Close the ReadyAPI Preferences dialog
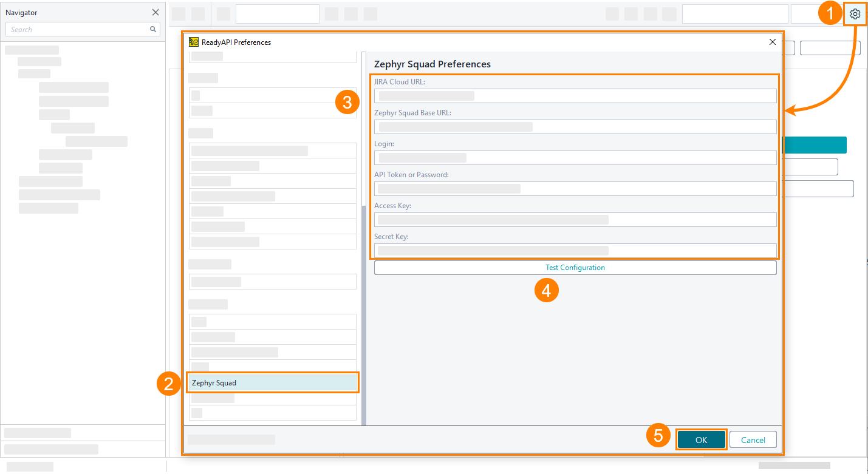This screenshot has height=474, width=868. pos(772,42)
